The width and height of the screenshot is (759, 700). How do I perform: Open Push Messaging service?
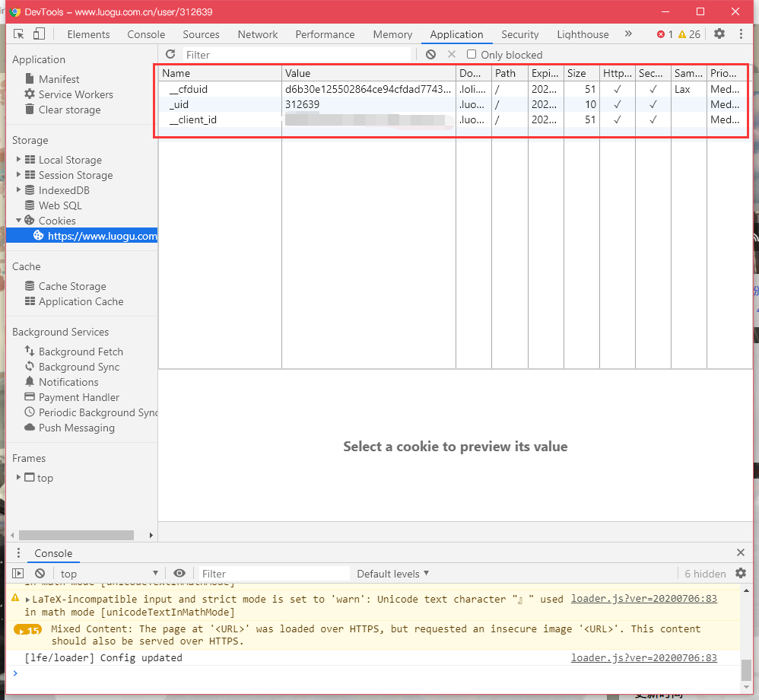[70, 428]
